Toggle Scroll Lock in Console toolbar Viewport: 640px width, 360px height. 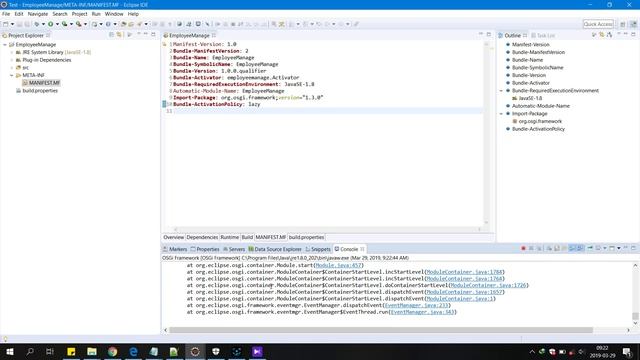(557, 248)
